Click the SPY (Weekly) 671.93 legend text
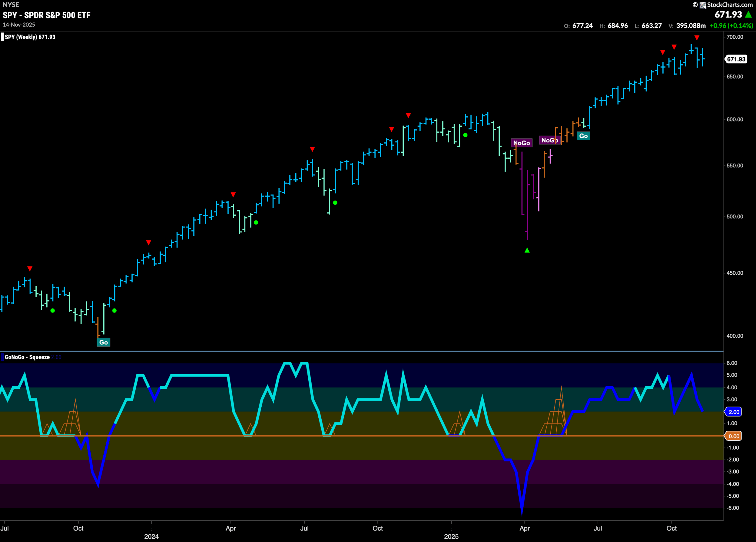Image resolution: width=756 pixels, height=542 pixels. click(30, 37)
